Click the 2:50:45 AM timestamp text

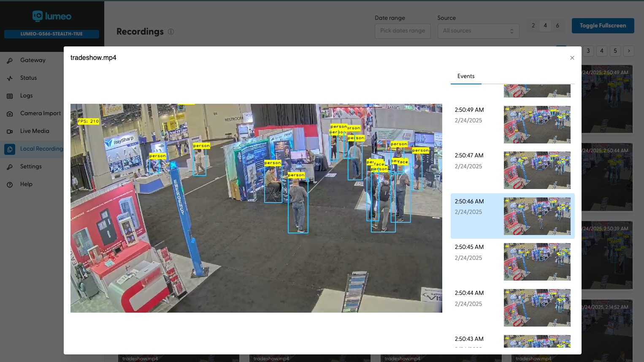(x=469, y=247)
